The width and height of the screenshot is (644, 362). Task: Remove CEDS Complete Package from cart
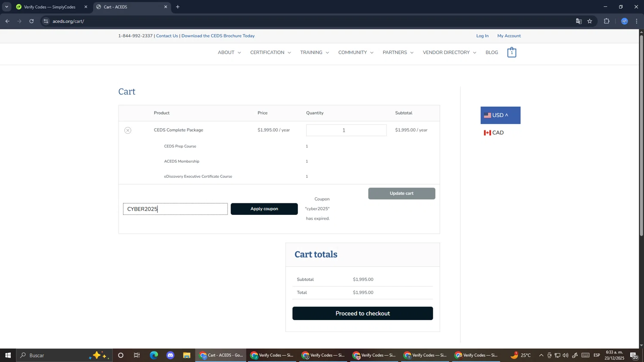tap(128, 130)
